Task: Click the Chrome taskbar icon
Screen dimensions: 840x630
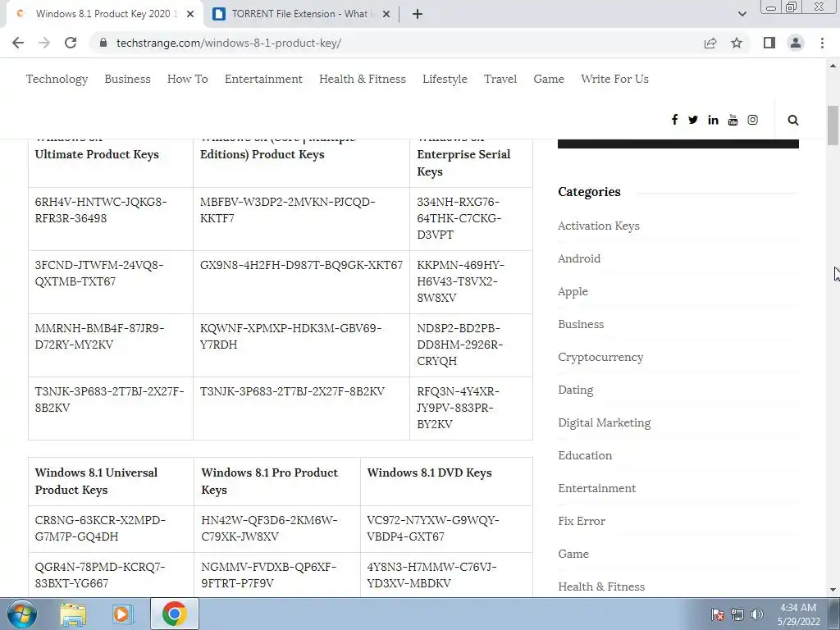Action: click(174, 614)
